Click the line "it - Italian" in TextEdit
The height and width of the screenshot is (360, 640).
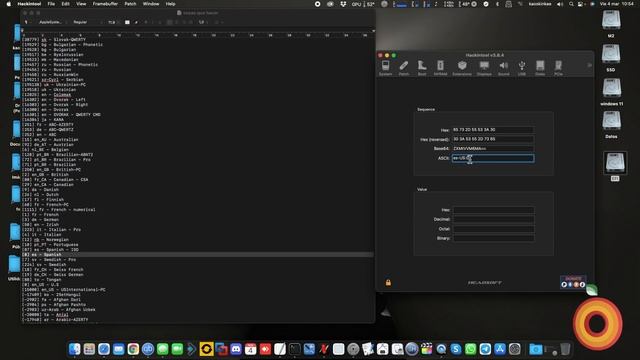42,234
